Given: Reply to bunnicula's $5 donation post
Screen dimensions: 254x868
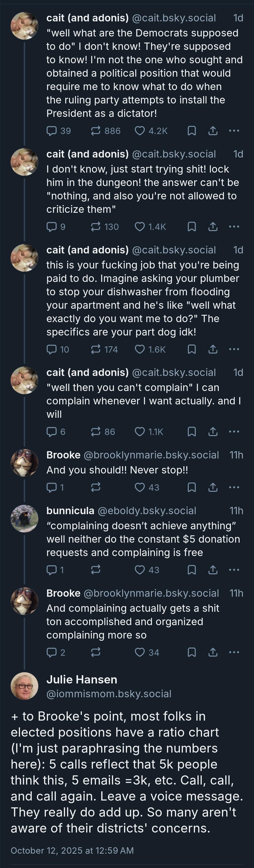Looking at the screenshot, I should [52, 570].
